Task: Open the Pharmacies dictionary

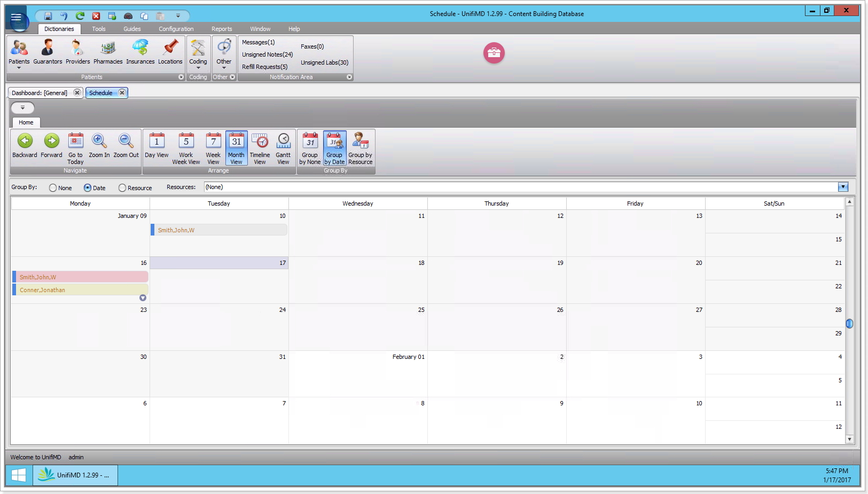Action: click(x=108, y=52)
